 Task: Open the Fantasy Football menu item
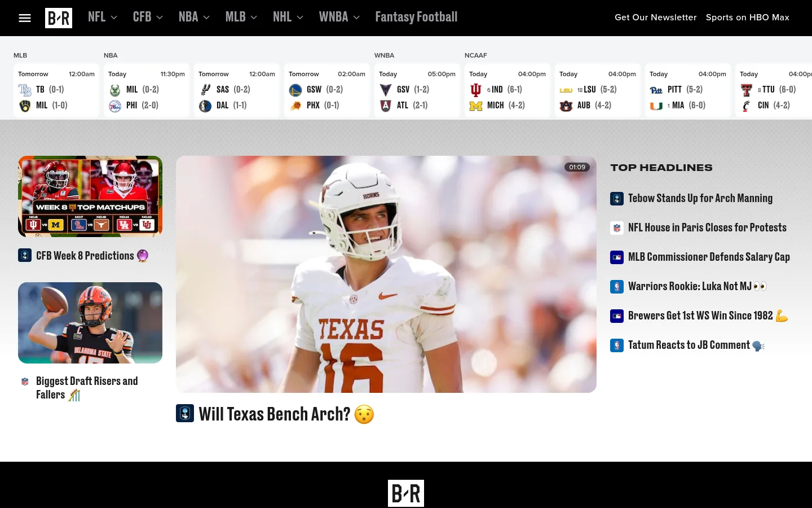pyautogui.click(x=417, y=17)
